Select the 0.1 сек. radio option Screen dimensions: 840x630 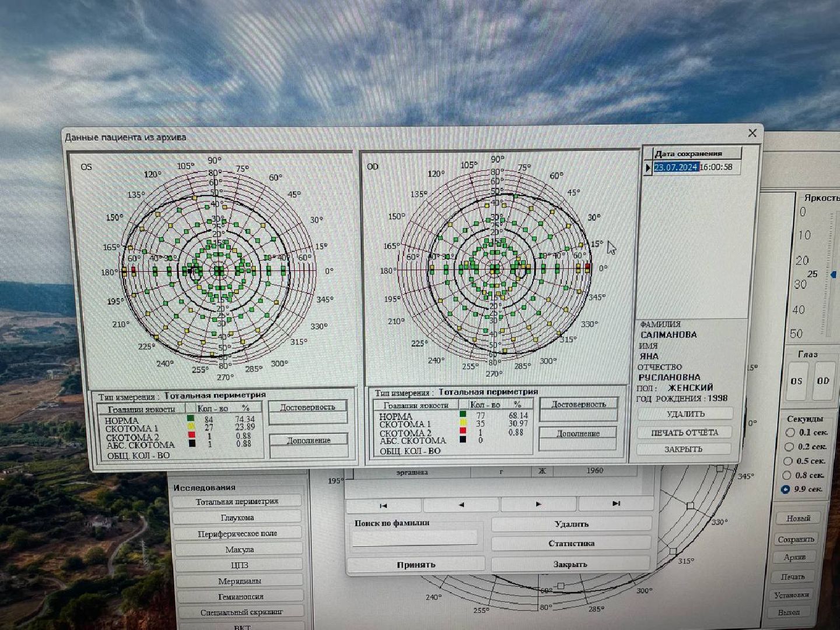790,432
